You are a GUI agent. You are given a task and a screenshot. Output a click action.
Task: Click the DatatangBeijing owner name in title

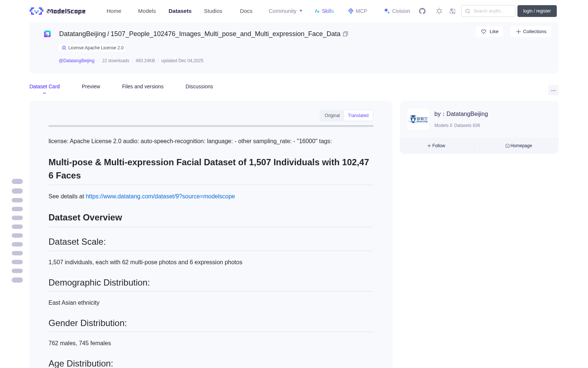coord(82,34)
